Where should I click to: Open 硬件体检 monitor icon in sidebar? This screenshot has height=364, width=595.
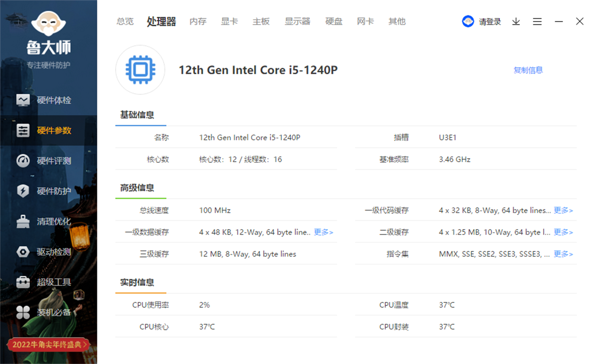23,100
